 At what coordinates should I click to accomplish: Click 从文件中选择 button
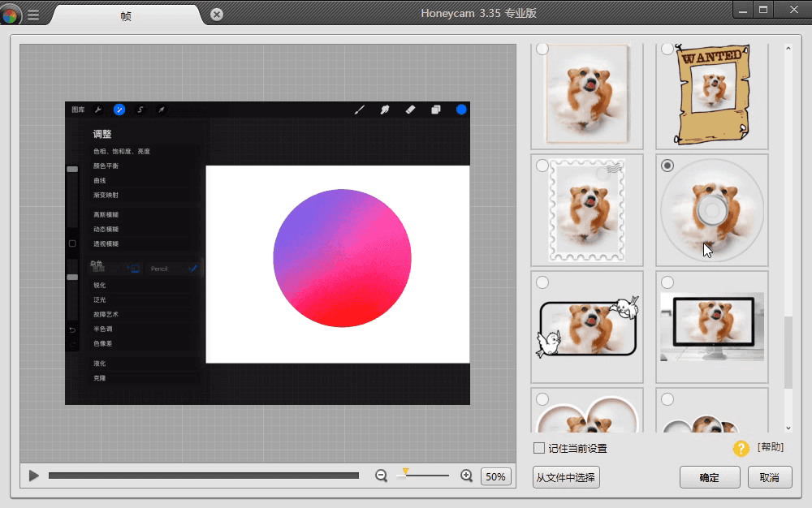[x=566, y=477]
